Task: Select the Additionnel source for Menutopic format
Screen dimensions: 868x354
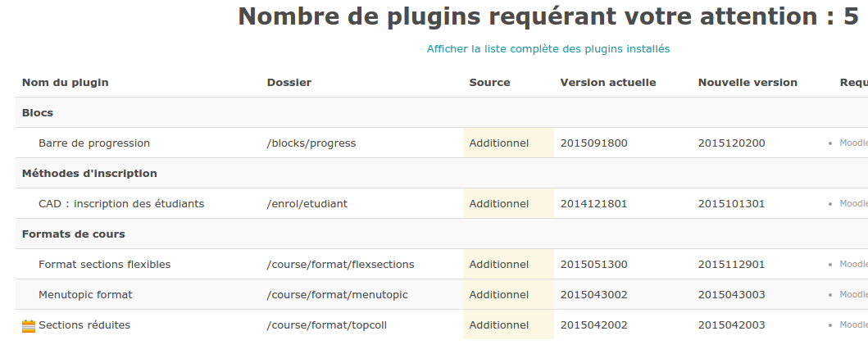Action: click(x=498, y=295)
